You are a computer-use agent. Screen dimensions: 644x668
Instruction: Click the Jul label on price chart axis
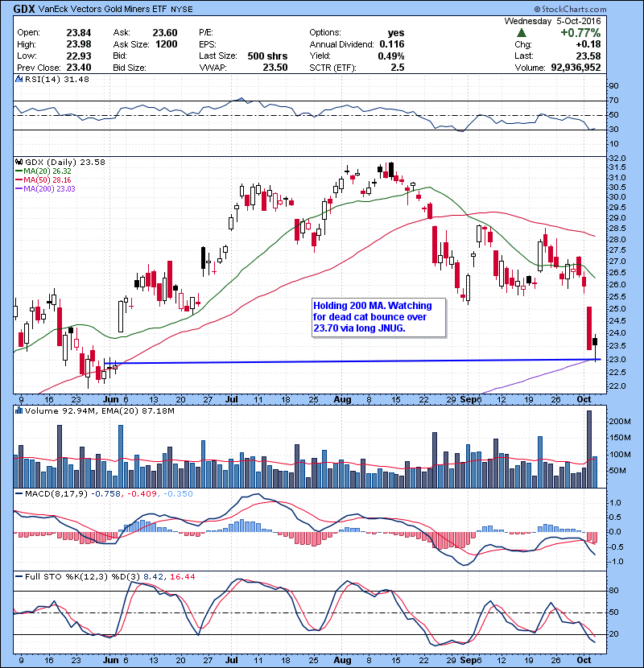click(231, 400)
